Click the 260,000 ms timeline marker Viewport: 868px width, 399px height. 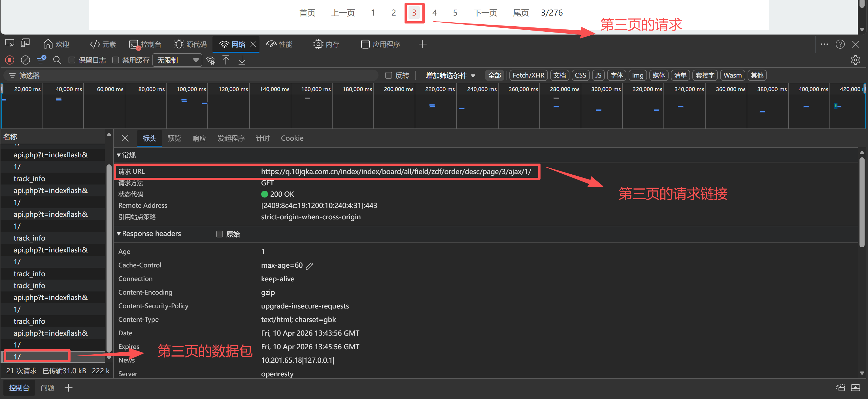[523, 89]
